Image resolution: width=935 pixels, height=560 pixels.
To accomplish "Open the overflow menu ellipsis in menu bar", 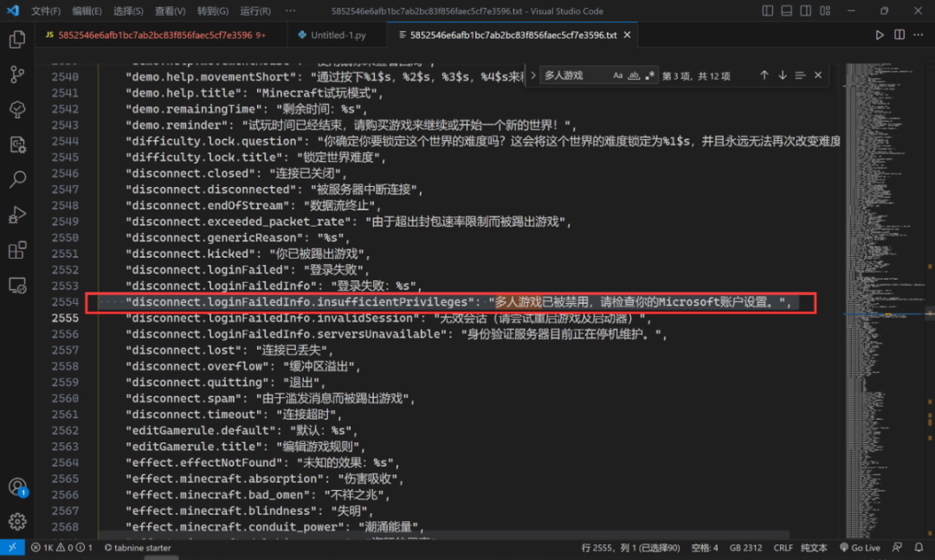I will (x=290, y=10).
